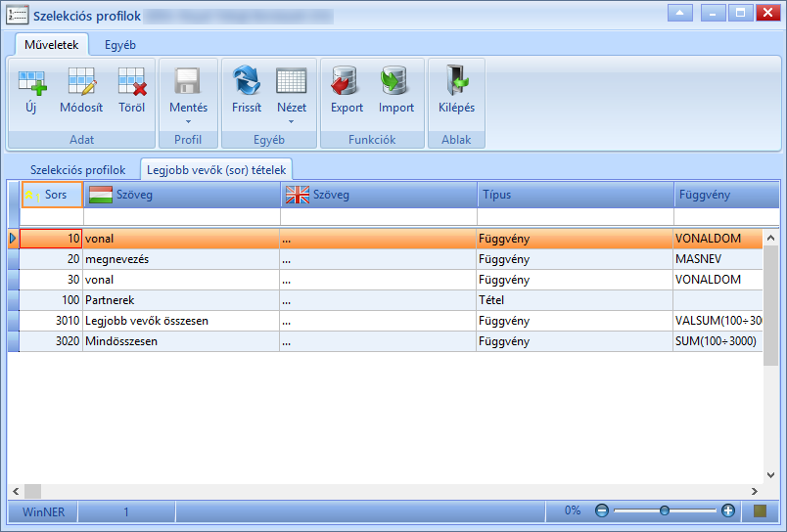Select the row with text megnevezés
The image size is (787, 532).
[116, 259]
